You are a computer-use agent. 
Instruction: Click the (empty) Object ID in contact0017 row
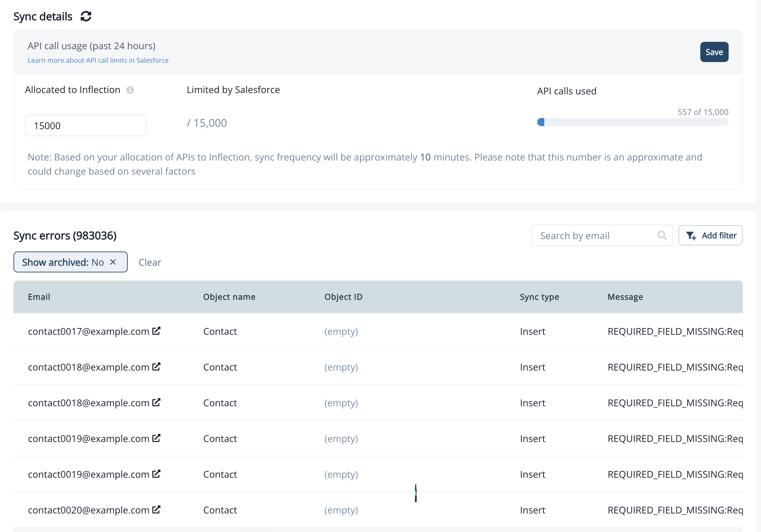(341, 331)
